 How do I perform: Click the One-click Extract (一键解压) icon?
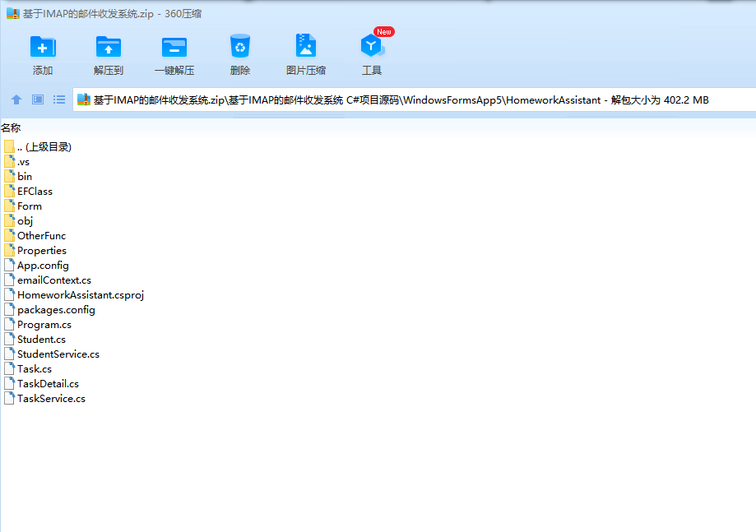[174, 47]
